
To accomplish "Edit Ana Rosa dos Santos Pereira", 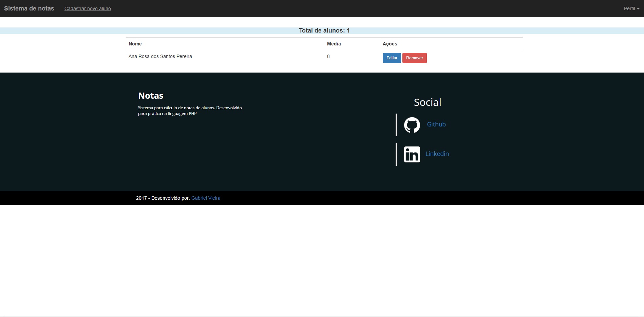I will point(392,58).
